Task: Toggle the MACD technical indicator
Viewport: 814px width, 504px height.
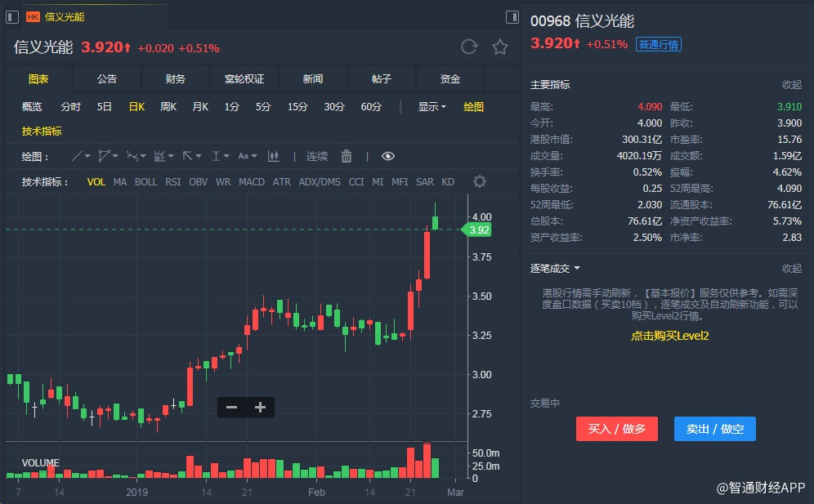Action: click(x=251, y=181)
